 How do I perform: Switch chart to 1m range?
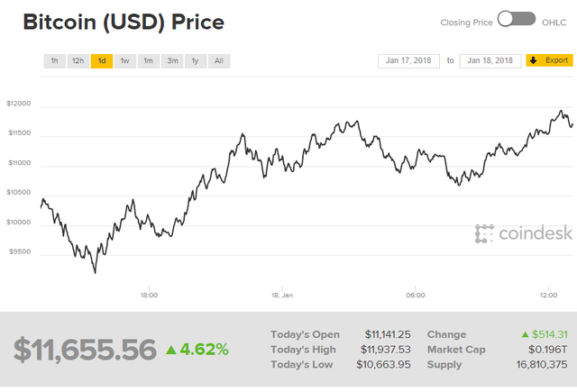(148, 61)
